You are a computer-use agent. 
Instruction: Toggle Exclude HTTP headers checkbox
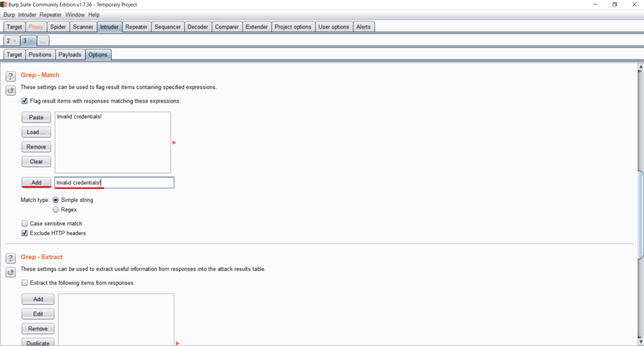24,233
